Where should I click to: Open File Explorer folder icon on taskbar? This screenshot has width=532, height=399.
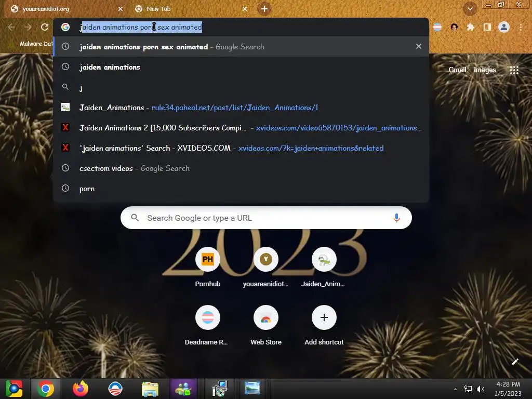pyautogui.click(x=150, y=389)
